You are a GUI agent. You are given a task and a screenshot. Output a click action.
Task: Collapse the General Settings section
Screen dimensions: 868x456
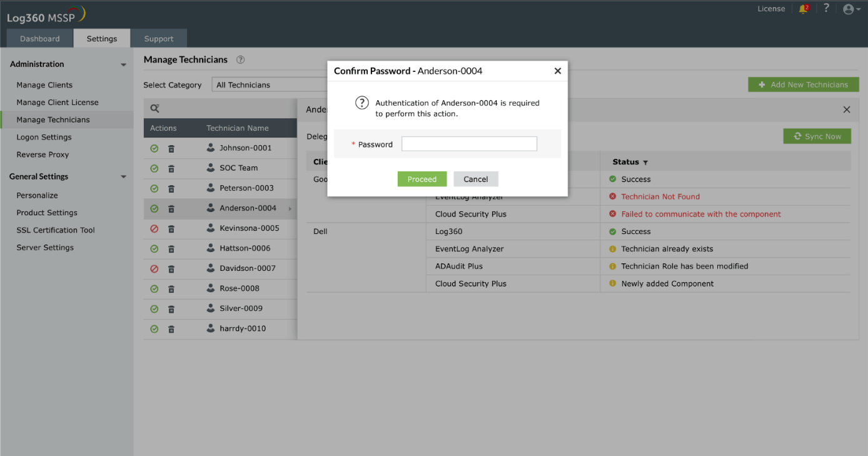(123, 177)
